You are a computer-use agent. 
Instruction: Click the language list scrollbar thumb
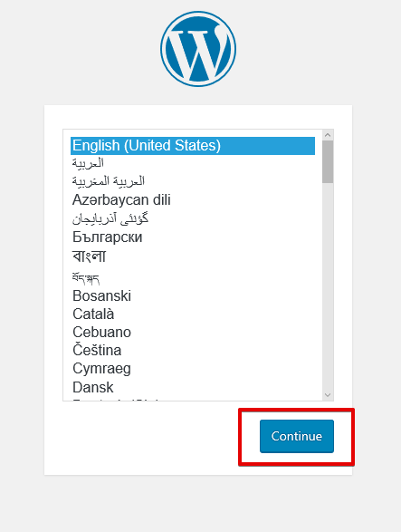[328, 162]
